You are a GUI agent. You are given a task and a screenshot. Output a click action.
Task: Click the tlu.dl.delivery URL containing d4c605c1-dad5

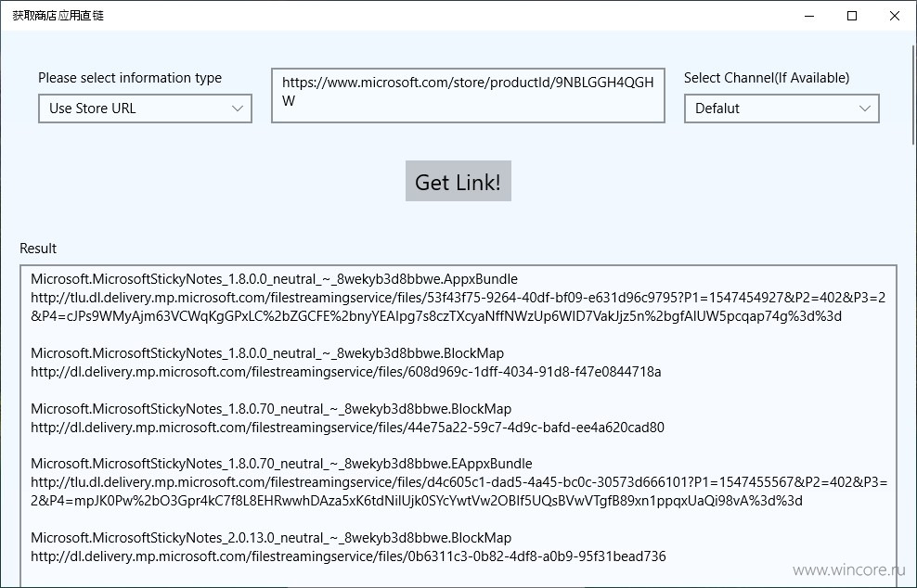[x=459, y=492]
